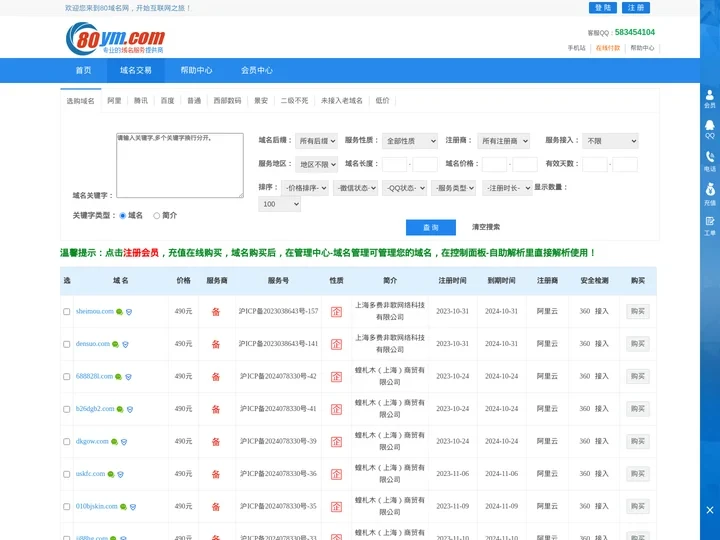Open 会员中心 in the nav bar
Screen dimensions: 720x540
coord(257,70)
